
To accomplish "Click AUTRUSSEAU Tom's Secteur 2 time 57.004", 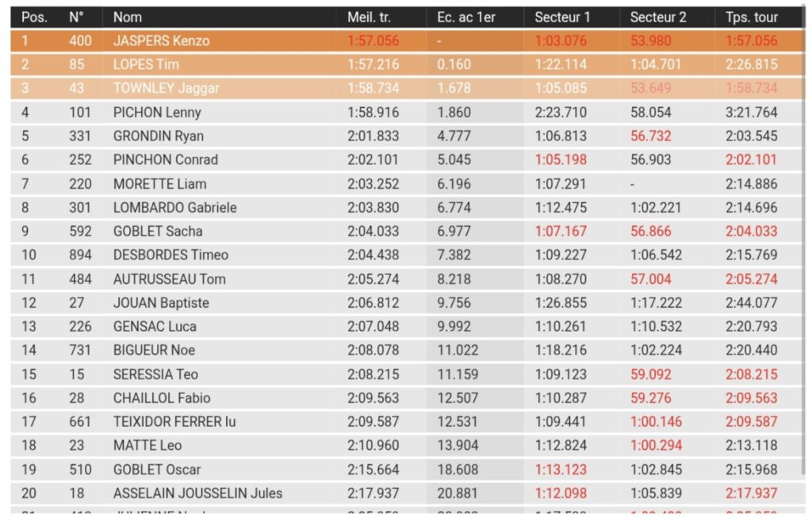I will tap(650, 278).
